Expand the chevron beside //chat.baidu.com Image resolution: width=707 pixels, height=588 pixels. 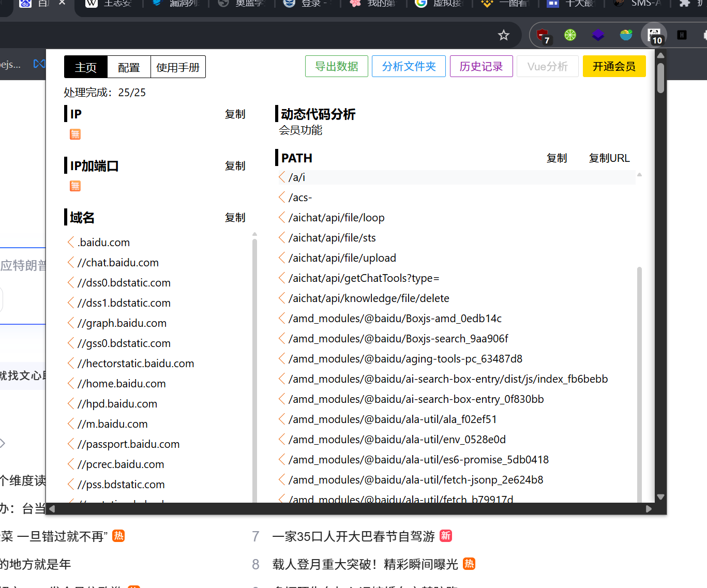[71, 262]
